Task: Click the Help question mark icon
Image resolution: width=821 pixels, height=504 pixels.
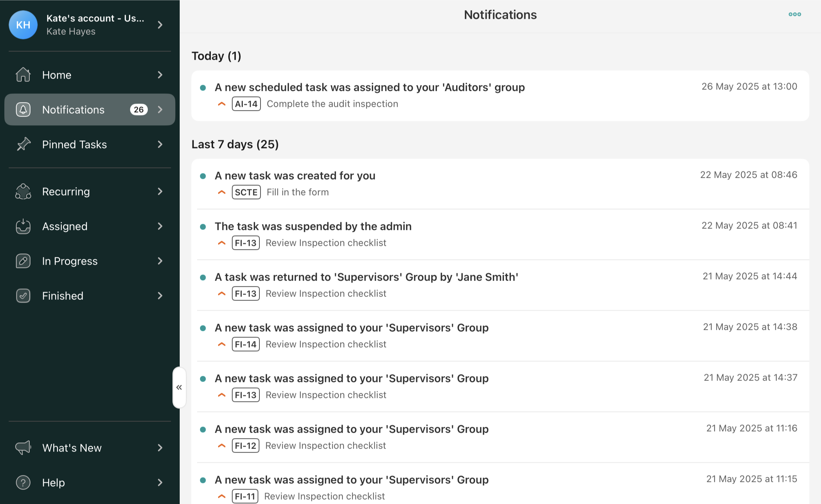Action: [23, 483]
